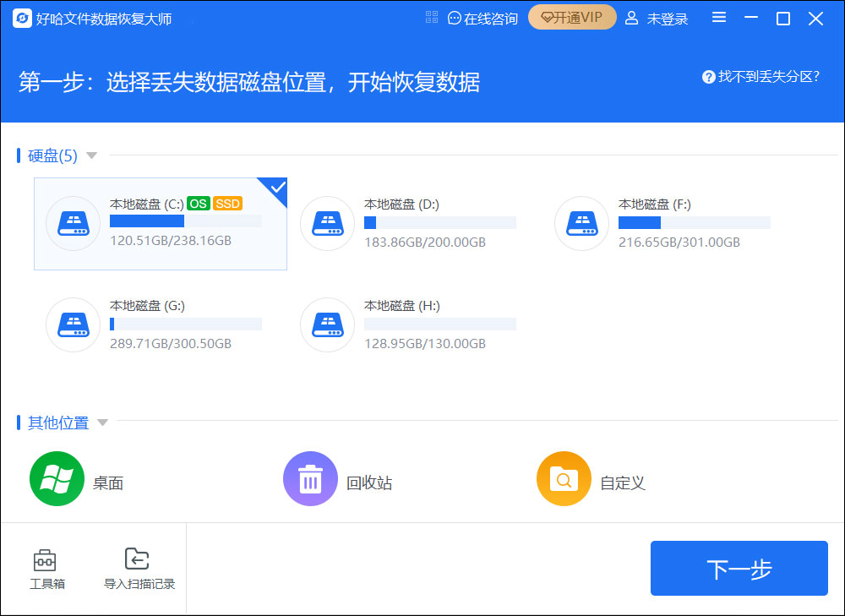Maximize the recovery app window
This screenshot has height=616, width=845.
pos(783,19)
